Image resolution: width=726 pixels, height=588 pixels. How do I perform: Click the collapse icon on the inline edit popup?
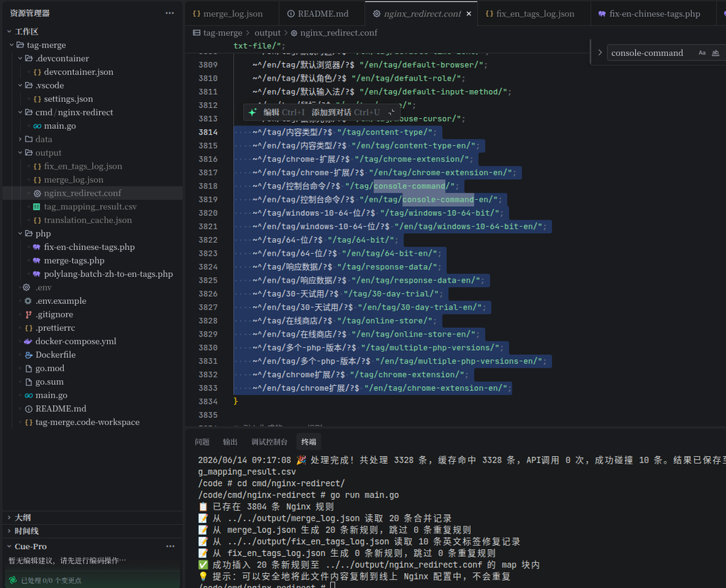pyautogui.click(x=391, y=112)
